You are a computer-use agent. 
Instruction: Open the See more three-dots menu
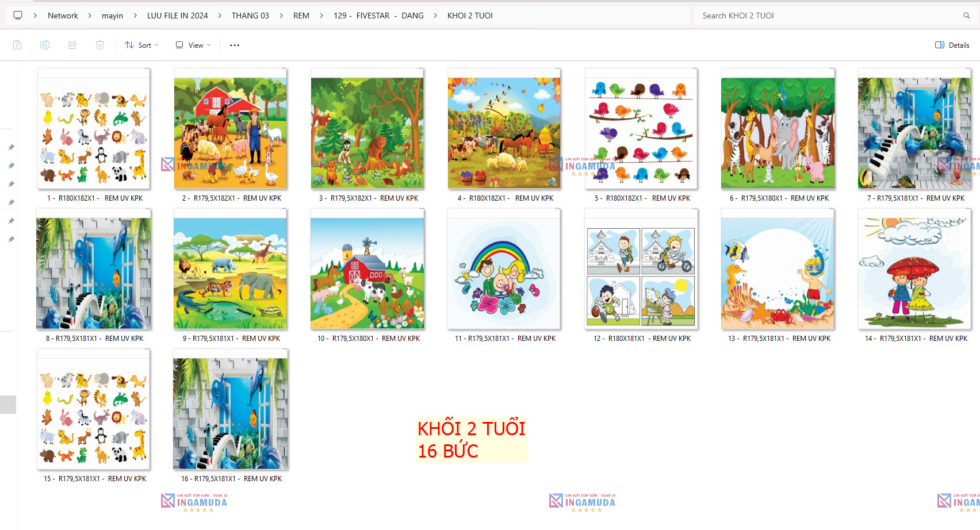tap(235, 45)
